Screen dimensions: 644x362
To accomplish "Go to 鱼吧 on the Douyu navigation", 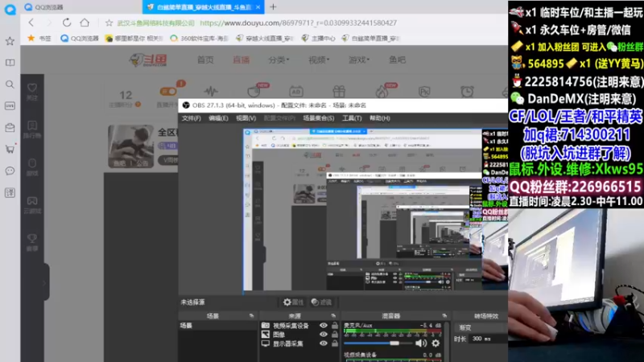I will click(x=397, y=60).
